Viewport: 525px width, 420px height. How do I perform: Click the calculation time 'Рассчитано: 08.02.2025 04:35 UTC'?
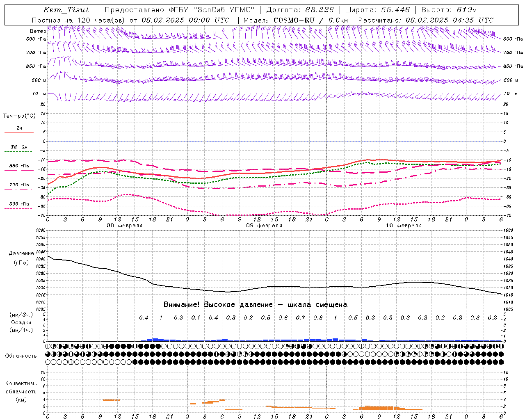tap(426, 20)
